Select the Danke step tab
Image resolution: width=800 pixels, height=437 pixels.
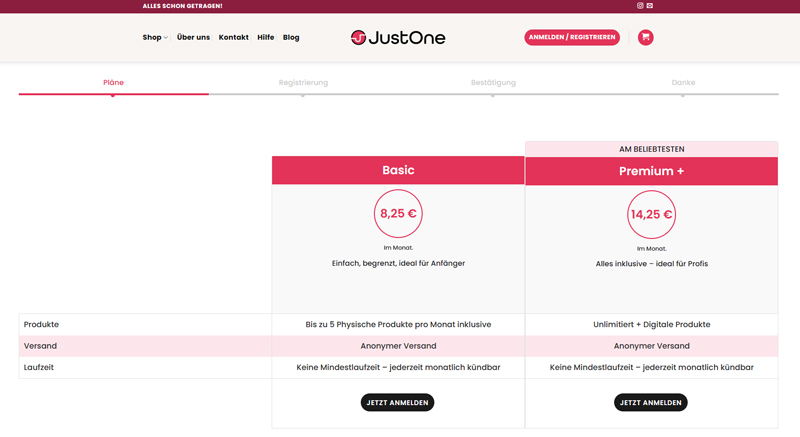point(683,83)
